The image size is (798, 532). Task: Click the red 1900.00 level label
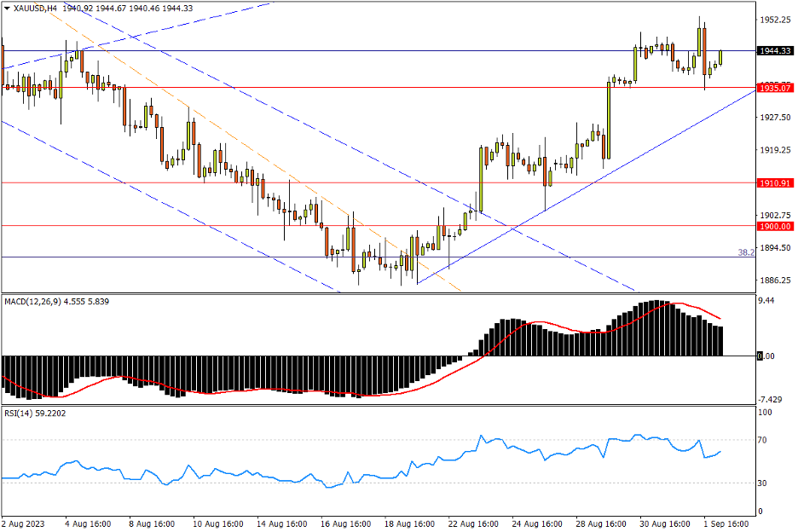(775, 226)
